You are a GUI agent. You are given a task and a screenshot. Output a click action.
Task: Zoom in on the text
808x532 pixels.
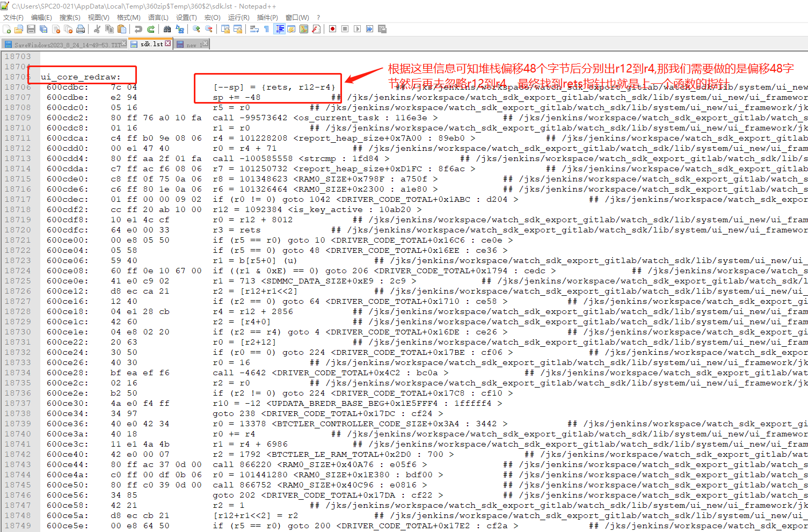click(196, 29)
